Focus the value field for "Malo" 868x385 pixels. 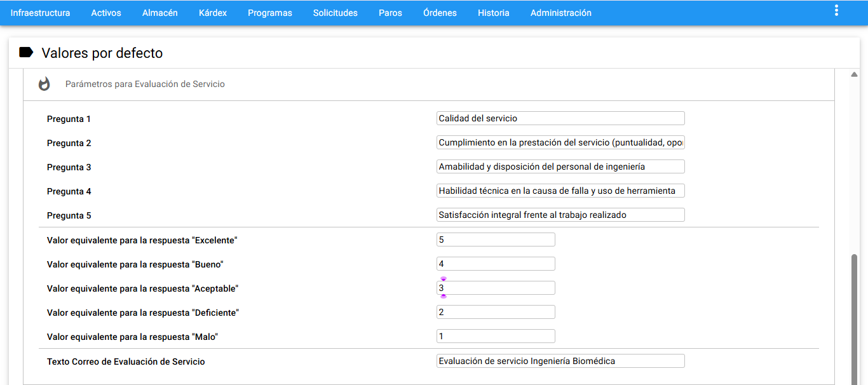tap(496, 336)
